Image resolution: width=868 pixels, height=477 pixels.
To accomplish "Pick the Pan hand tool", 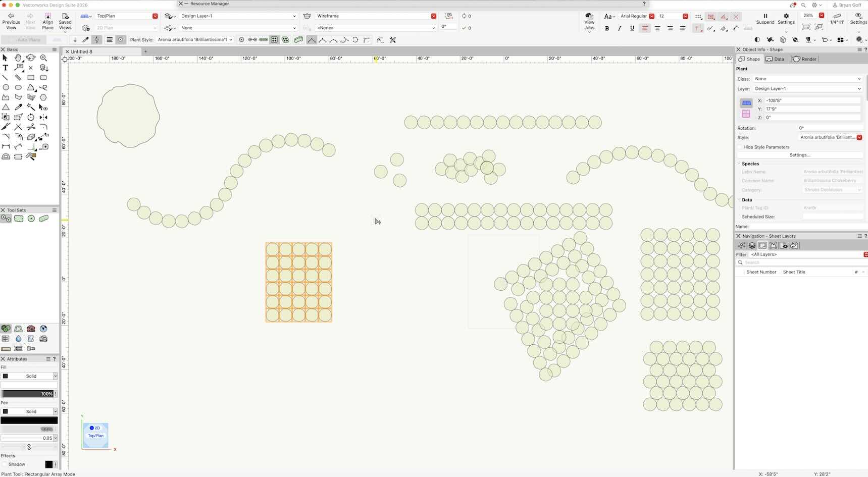I will (18, 58).
